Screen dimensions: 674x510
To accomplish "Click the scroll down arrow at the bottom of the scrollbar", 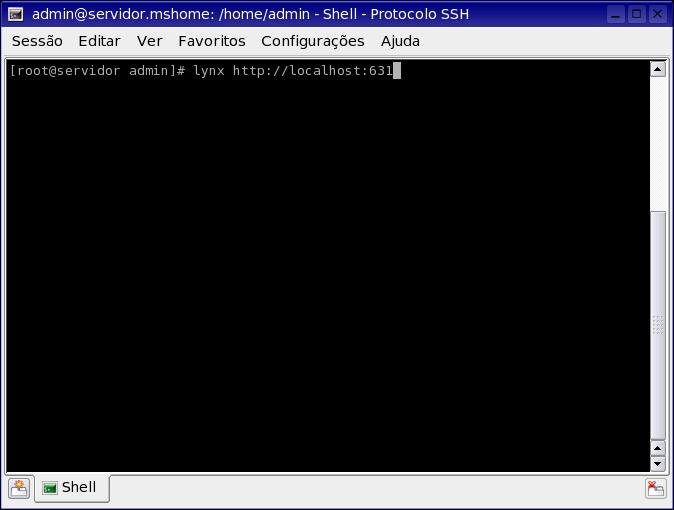I will pos(658,464).
